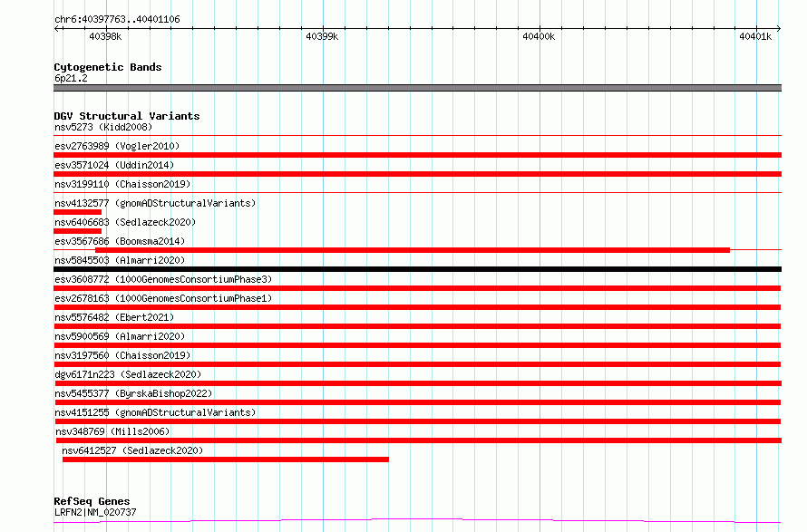This screenshot has width=807, height=532.
Task: Click the black nsv5845503 (Almarri2020) bar
Action: point(417,269)
